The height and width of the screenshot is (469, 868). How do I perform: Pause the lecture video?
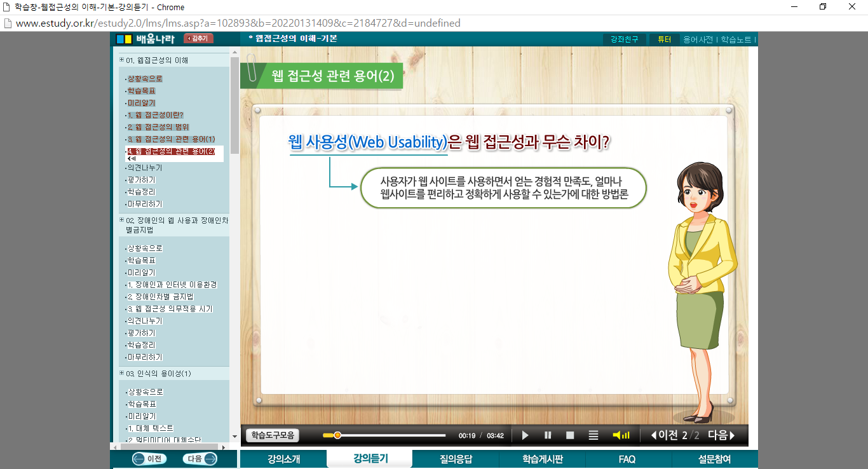(x=548, y=435)
